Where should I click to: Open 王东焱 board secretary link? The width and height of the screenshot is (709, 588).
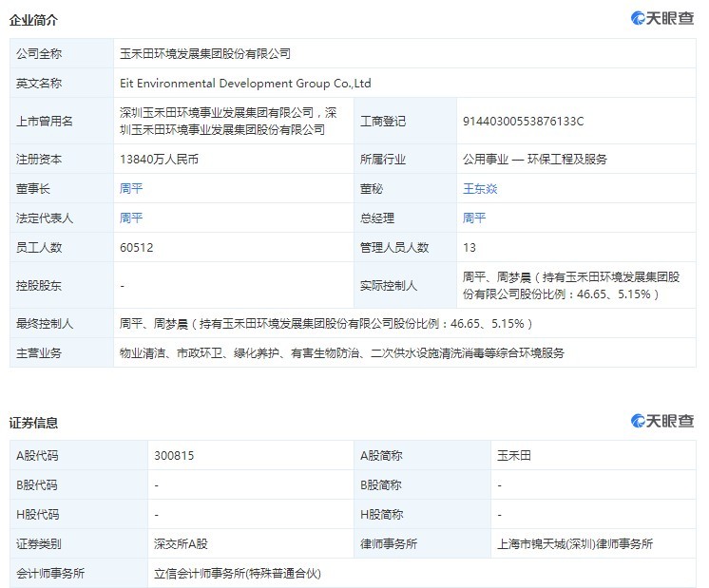click(x=480, y=188)
